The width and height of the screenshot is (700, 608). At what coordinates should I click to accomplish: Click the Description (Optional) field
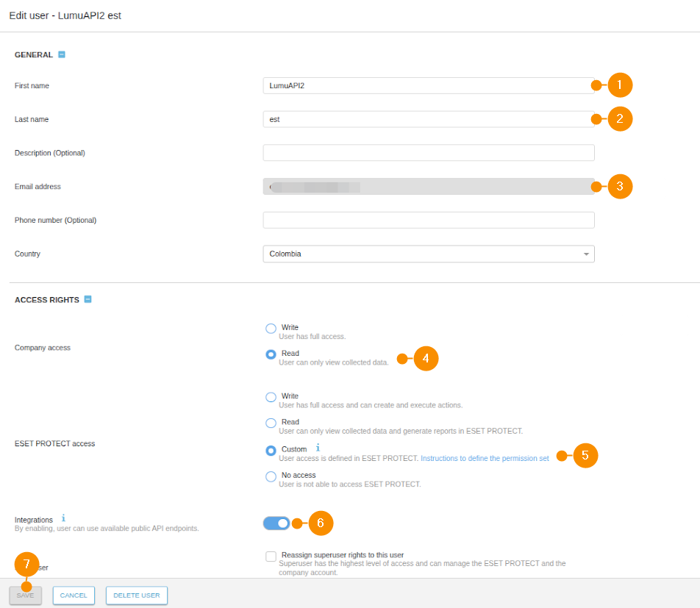coord(428,153)
